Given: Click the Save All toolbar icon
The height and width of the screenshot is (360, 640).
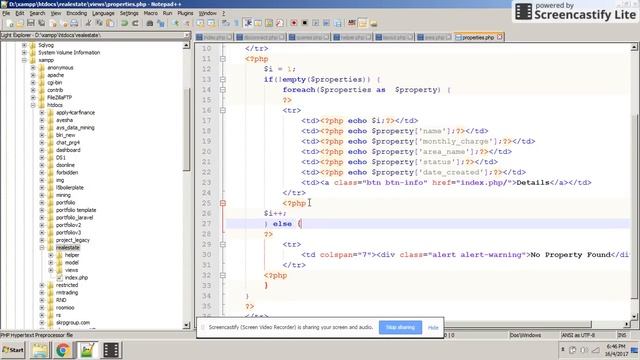Looking at the screenshot, I should tap(42, 23).
